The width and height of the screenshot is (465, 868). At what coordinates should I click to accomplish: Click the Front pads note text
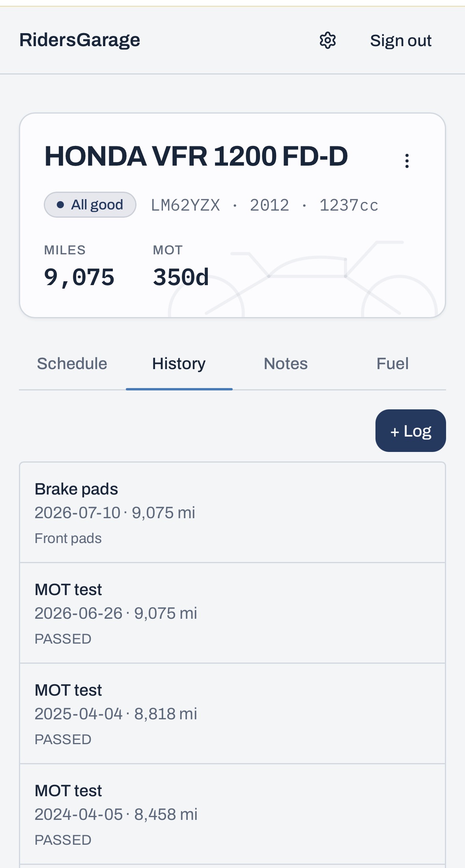[x=68, y=538]
